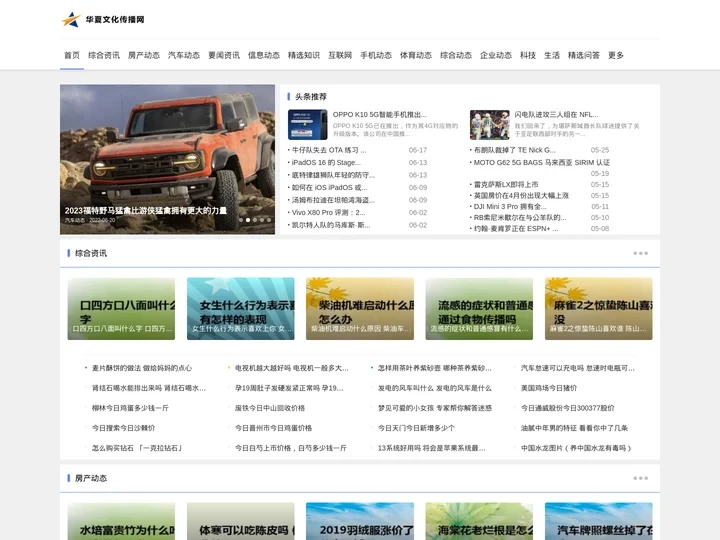Open link 麦片酥饼的做法 做给妈妈的点心
Viewport: 720px width, 540px height.
click(141, 368)
